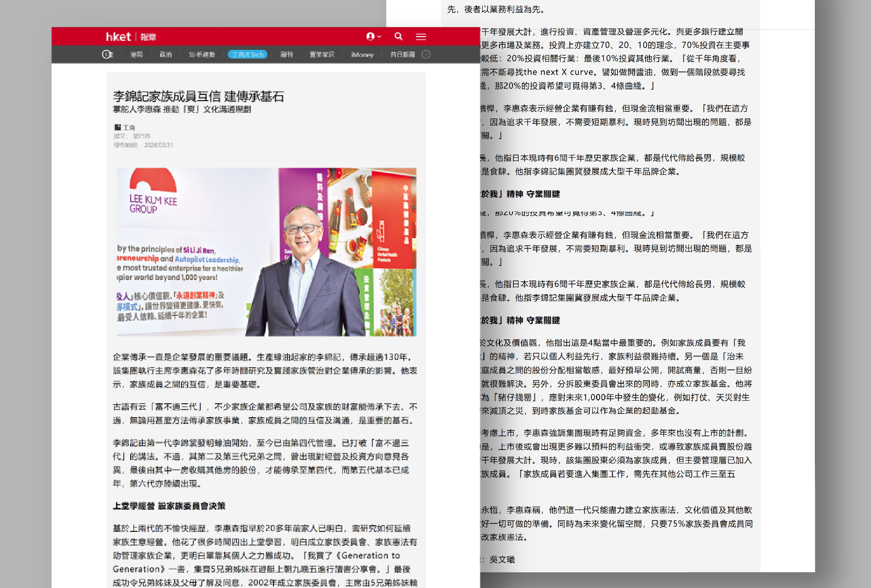Switch to the 港聞 tab
This screenshot has height=588, width=871.
pyautogui.click(x=136, y=54)
